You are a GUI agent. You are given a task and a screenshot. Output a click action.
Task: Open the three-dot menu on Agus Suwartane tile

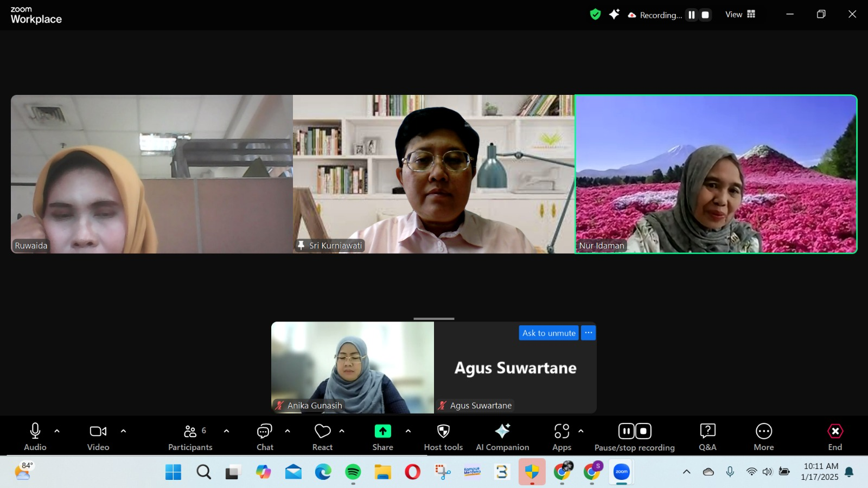pyautogui.click(x=589, y=333)
